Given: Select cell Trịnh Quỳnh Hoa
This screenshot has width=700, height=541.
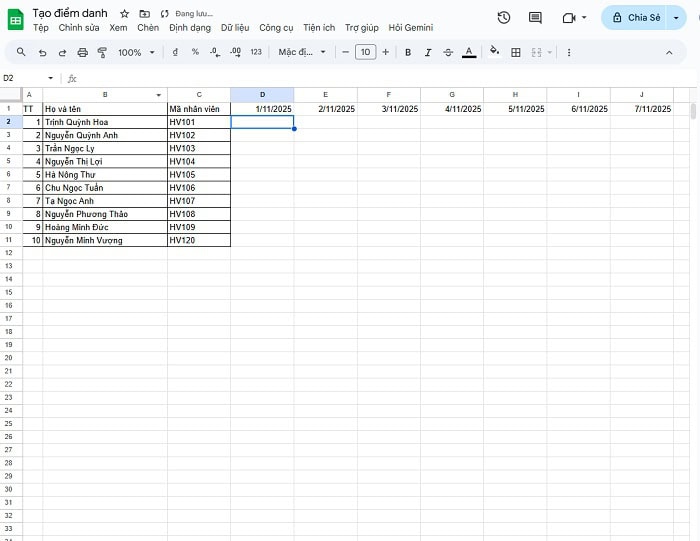Looking at the screenshot, I should 105,122.
